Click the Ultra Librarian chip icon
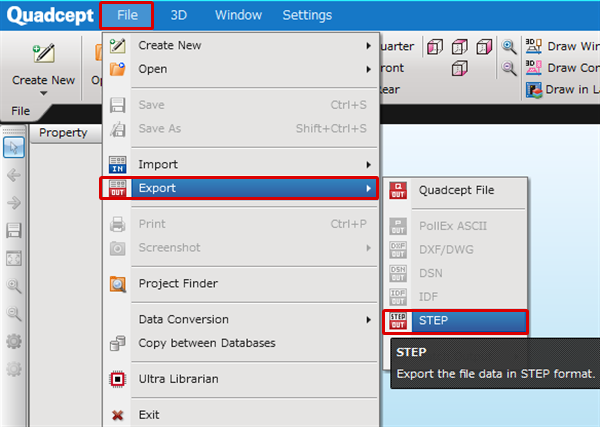 point(117,379)
